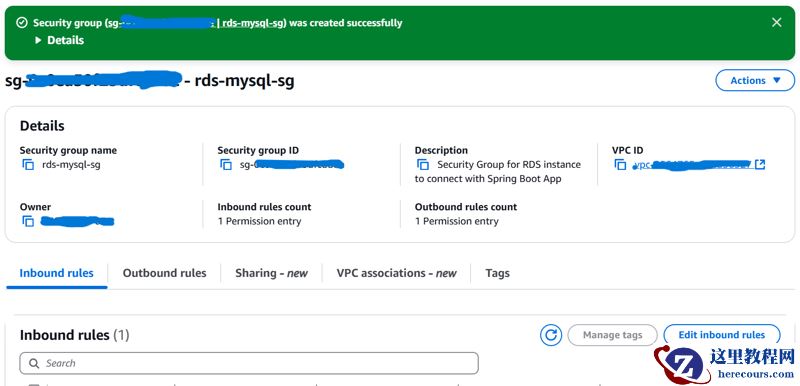Open the Tags tab
This screenshot has width=800, height=386.
pyautogui.click(x=497, y=273)
